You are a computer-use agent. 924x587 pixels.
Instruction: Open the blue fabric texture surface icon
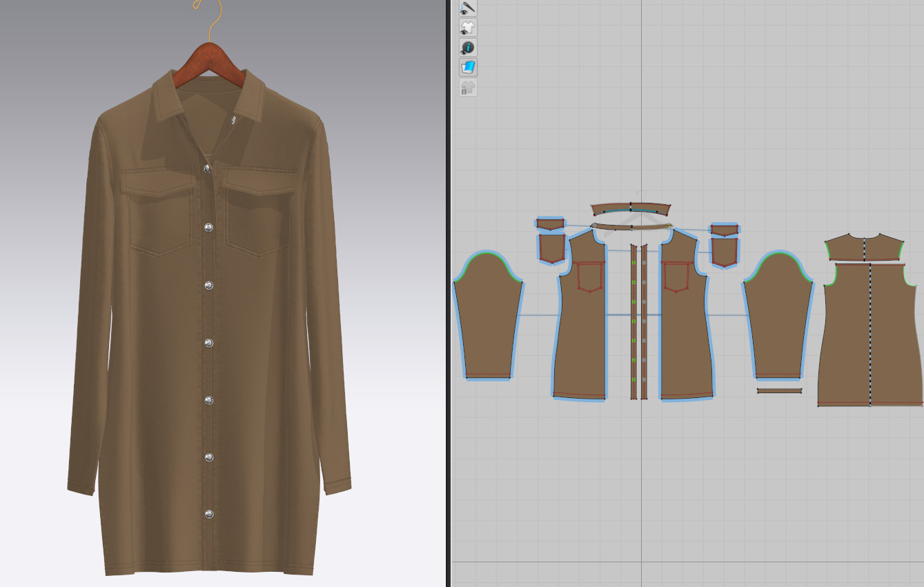(468, 68)
